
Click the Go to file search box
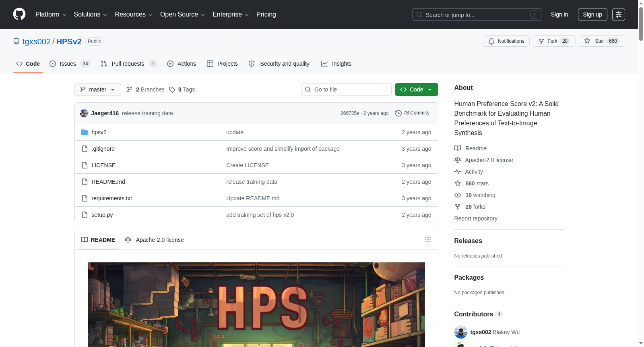346,89
